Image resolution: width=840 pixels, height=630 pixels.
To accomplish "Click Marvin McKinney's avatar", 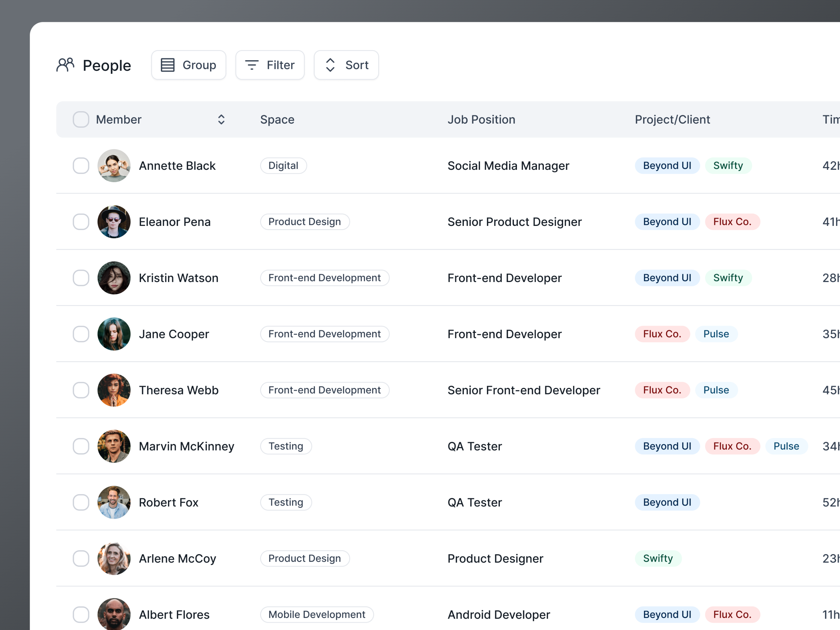I will [113, 446].
